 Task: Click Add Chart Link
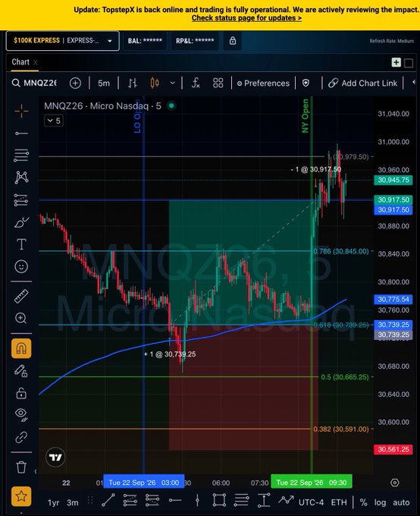pyautogui.click(x=363, y=83)
